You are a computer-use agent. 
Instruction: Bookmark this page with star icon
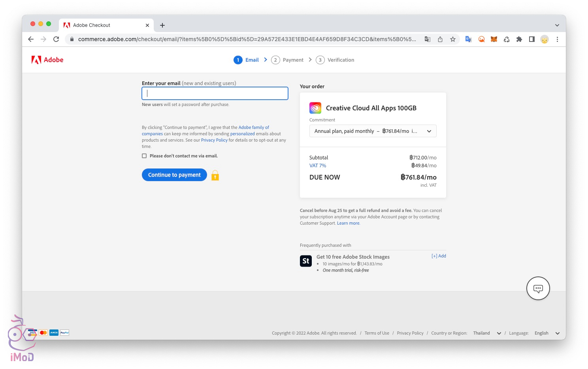coord(453,39)
